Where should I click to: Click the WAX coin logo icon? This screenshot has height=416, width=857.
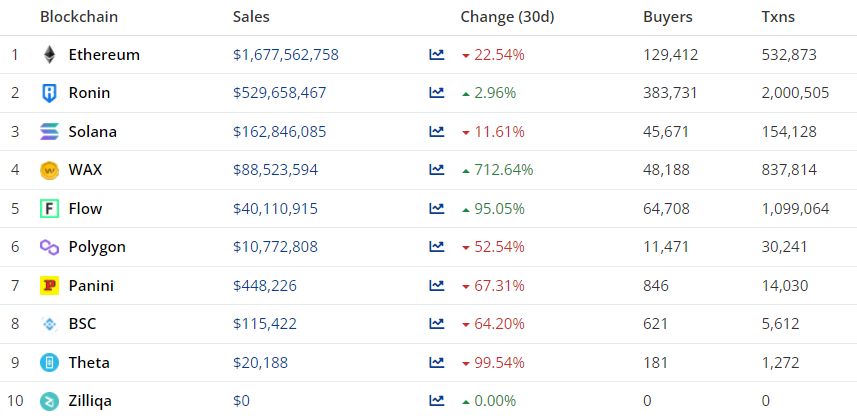pos(49,170)
